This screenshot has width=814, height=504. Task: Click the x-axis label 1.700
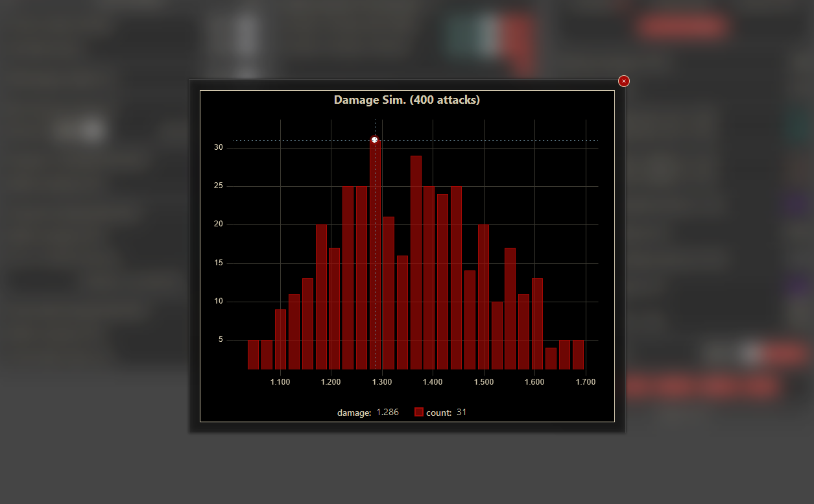click(x=586, y=382)
